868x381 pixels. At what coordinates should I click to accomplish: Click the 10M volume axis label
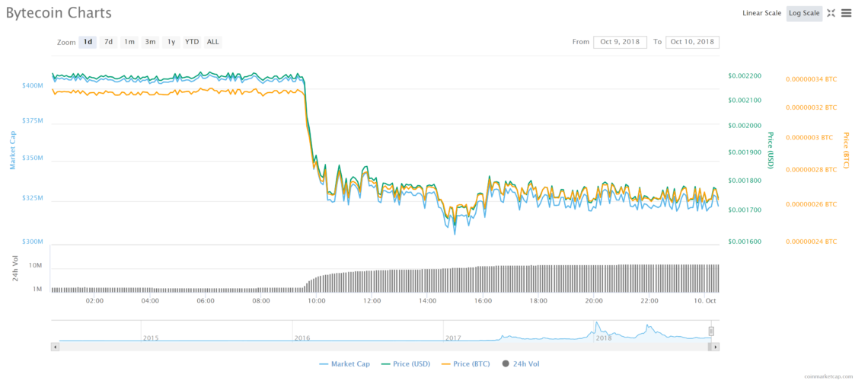[36, 266]
